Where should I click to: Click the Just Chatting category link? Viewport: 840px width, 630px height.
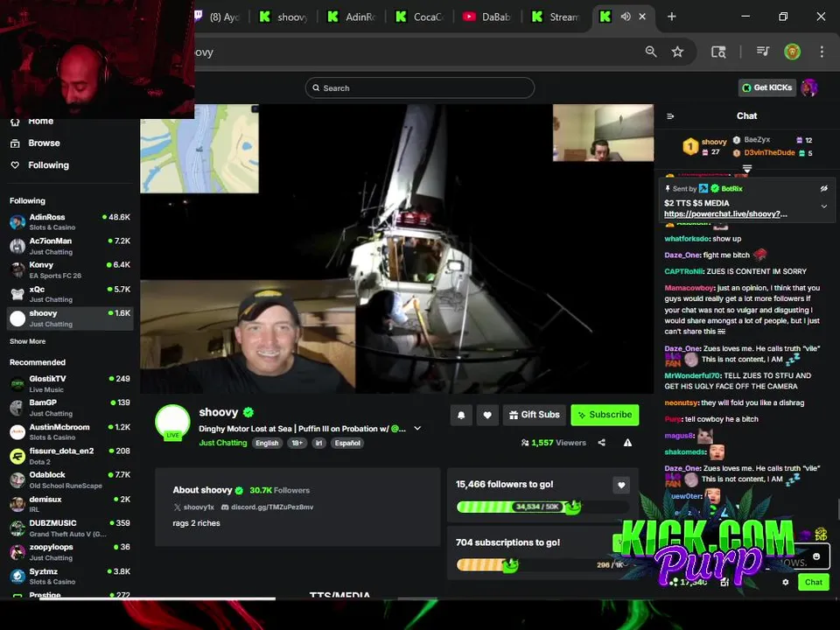point(223,443)
